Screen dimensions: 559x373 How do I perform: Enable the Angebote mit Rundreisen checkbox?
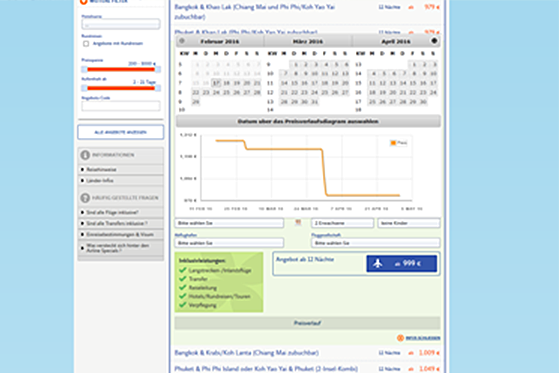86,44
